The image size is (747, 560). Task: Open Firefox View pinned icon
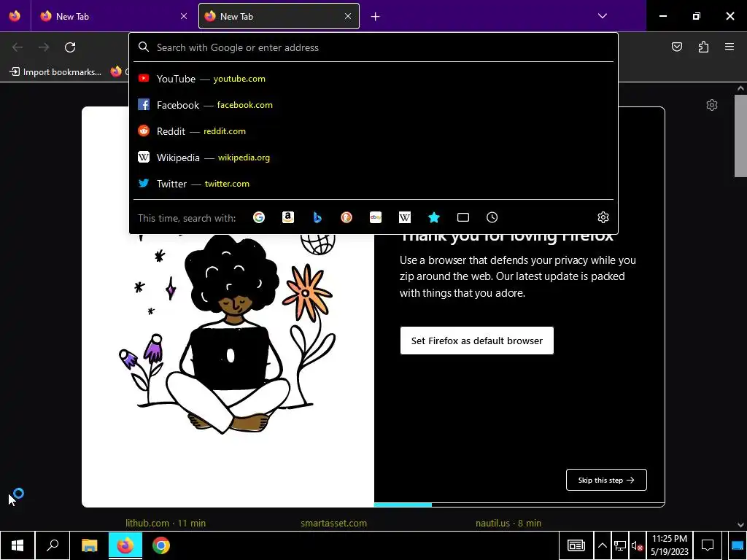click(x=15, y=16)
